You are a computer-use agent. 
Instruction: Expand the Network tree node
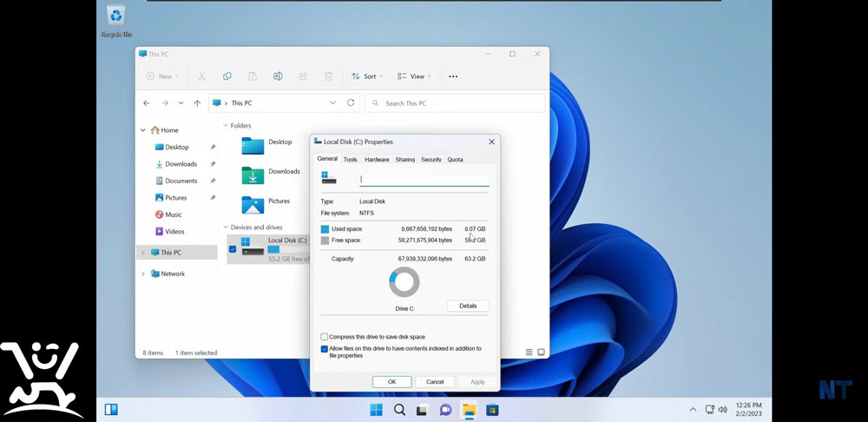click(143, 274)
